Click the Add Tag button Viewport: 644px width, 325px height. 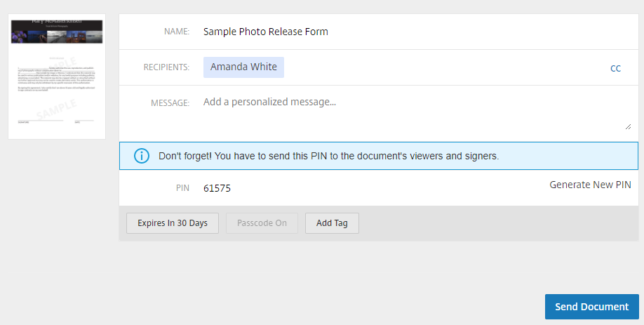pos(332,223)
